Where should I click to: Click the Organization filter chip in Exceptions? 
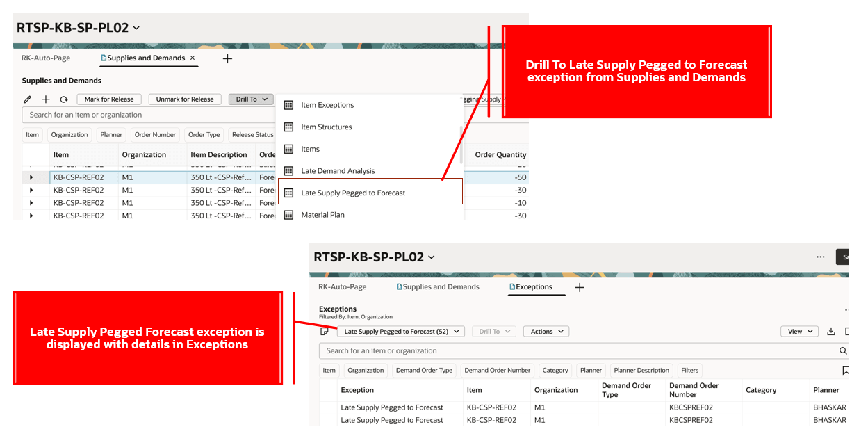tap(366, 371)
